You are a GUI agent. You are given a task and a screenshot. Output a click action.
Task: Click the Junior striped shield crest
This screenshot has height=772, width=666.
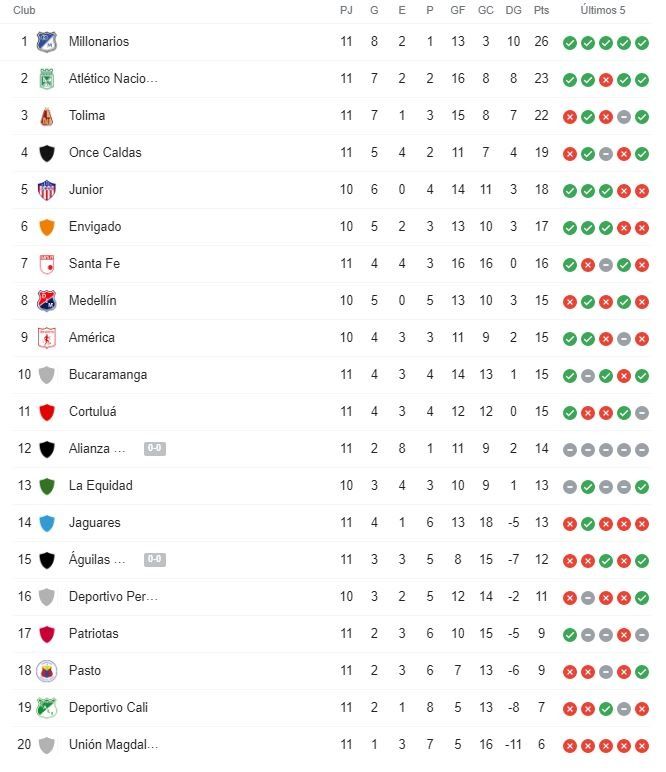[x=47, y=190]
